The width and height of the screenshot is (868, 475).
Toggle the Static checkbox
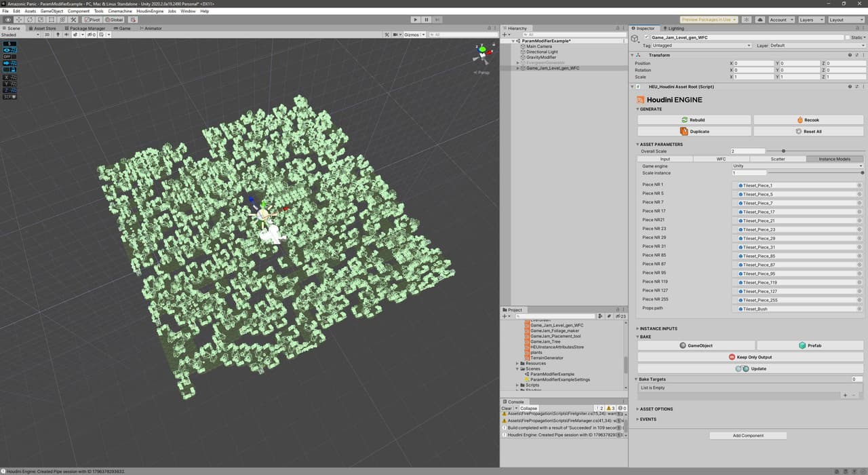tap(846, 37)
